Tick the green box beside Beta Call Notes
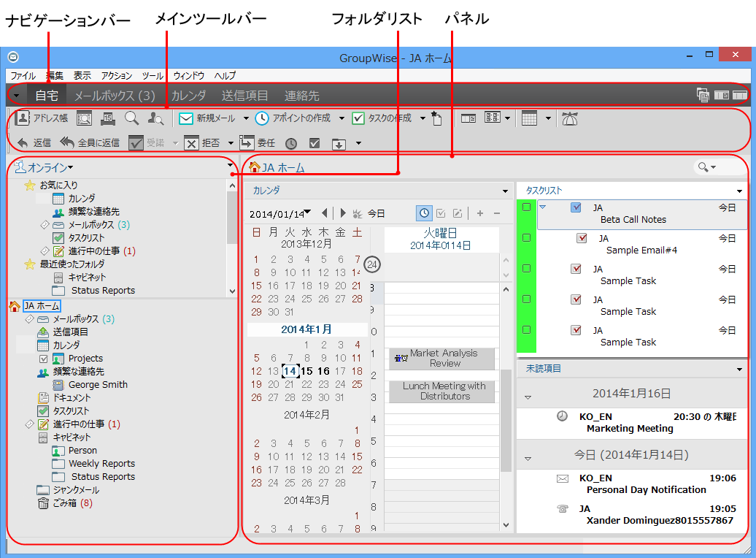This screenshot has width=756, height=558. (x=527, y=207)
